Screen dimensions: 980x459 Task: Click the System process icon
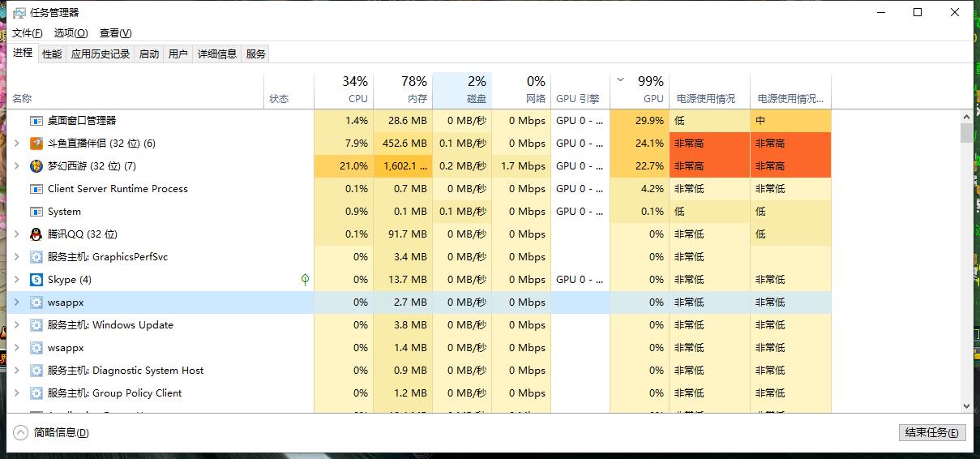(x=36, y=211)
